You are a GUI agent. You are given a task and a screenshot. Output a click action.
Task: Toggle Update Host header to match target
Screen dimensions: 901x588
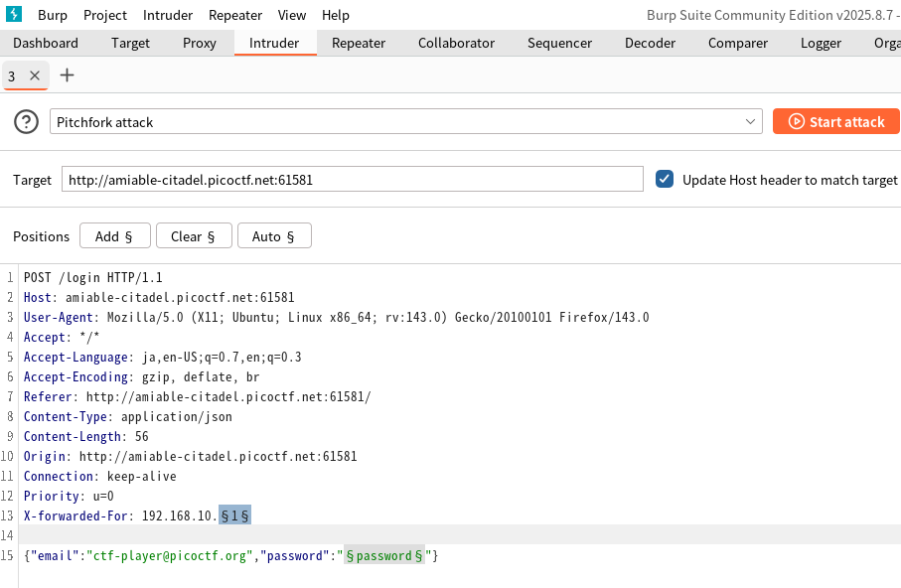(665, 180)
